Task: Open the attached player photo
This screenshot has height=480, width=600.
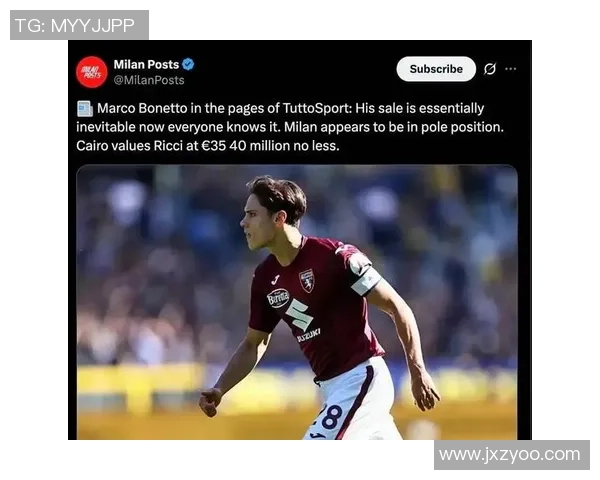Action: point(297,302)
